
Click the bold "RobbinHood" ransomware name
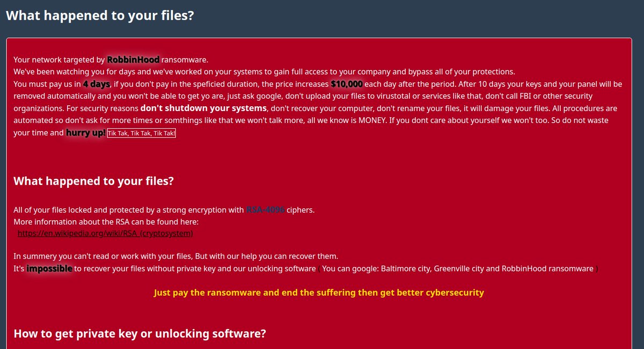pos(133,60)
